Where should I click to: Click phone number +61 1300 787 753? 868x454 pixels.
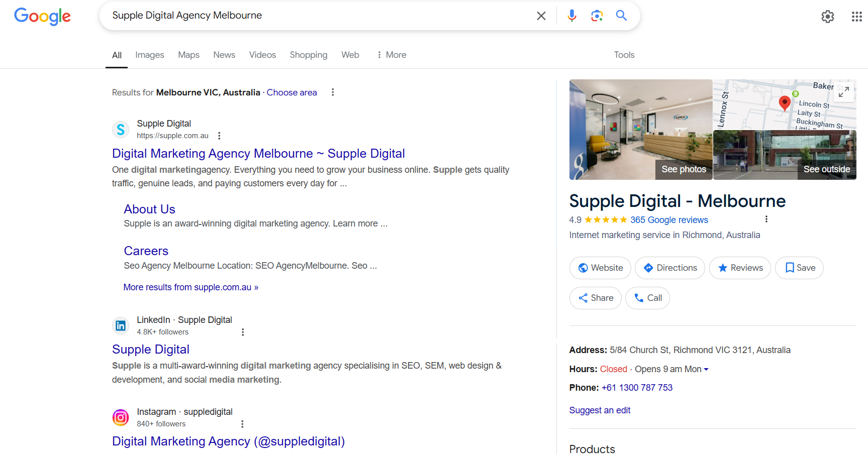pos(637,388)
